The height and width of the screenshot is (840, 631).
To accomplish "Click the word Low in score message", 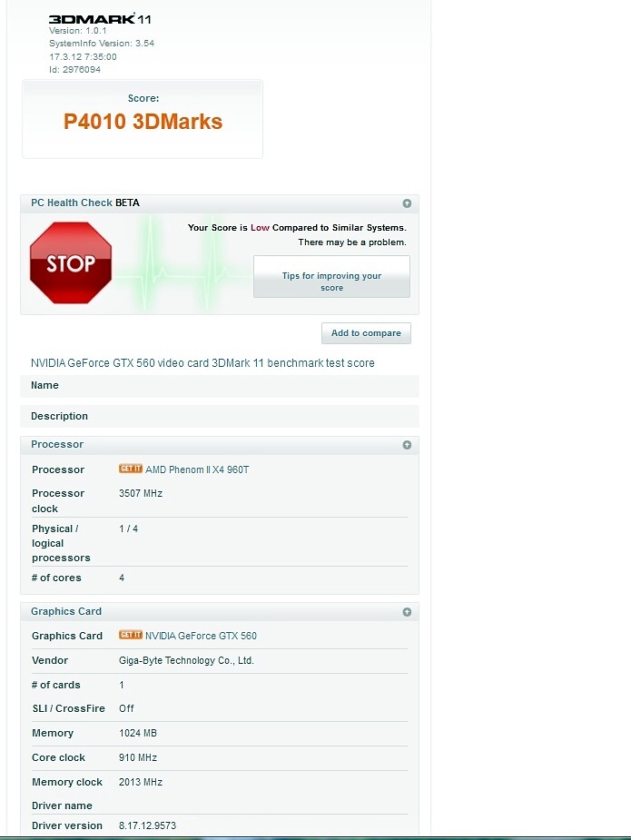I will pyautogui.click(x=260, y=228).
